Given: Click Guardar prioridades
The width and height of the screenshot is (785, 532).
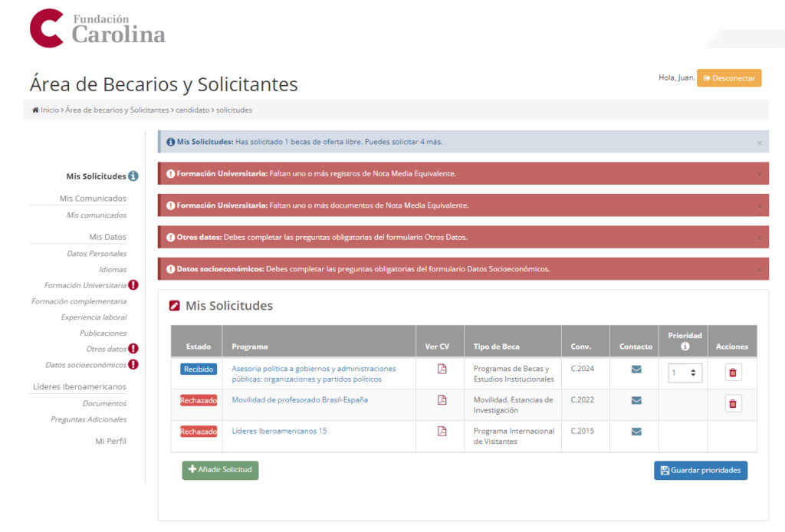Looking at the screenshot, I should (x=700, y=471).
